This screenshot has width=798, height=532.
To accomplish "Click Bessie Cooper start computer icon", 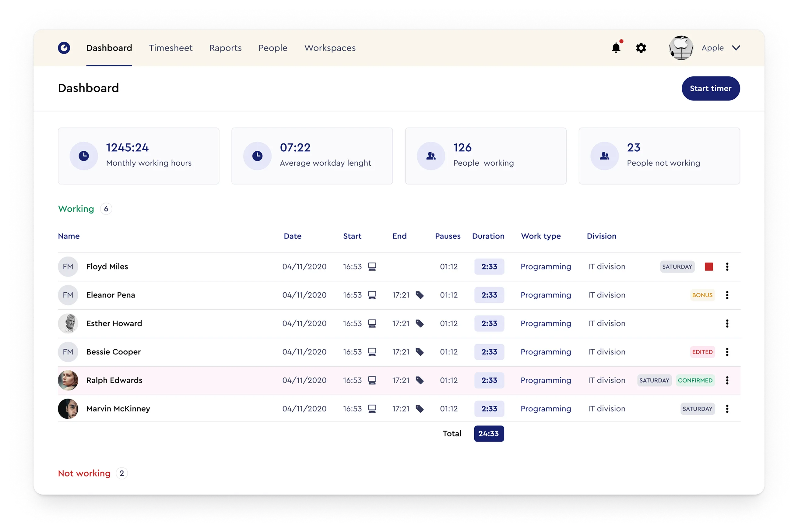I will pos(372,352).
